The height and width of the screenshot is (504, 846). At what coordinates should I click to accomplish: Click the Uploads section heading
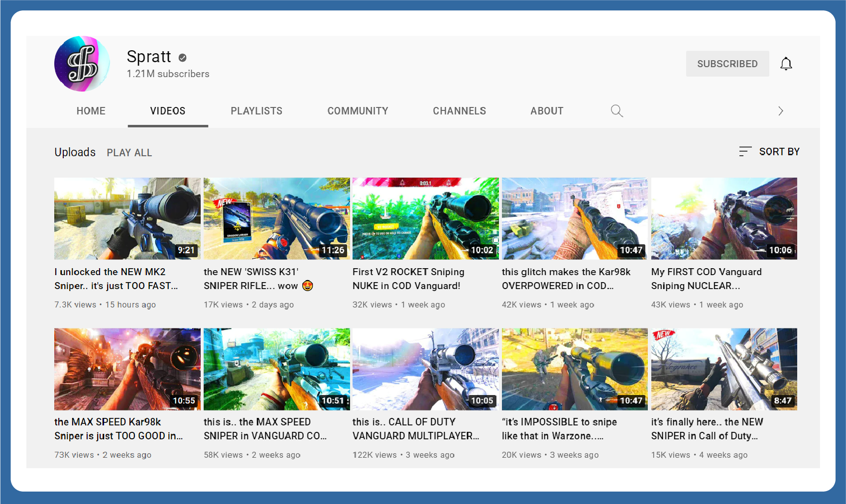pyautogui.click(x=75, y=152)
